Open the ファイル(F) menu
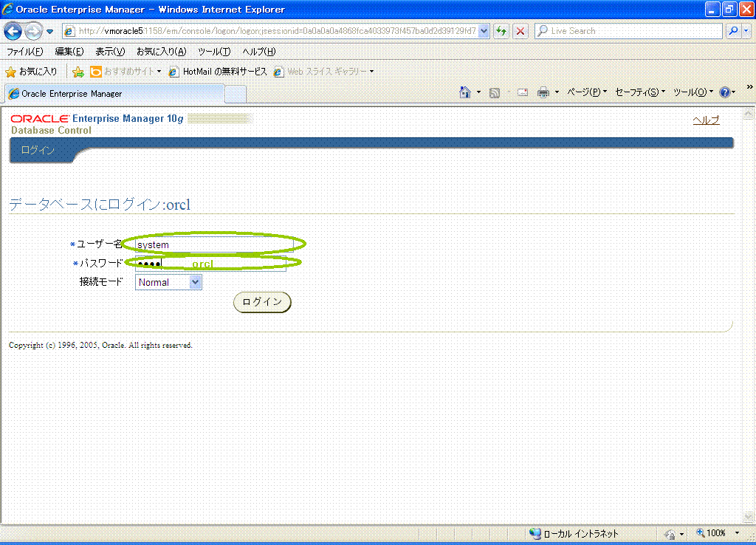 click(x=24, y=52)
